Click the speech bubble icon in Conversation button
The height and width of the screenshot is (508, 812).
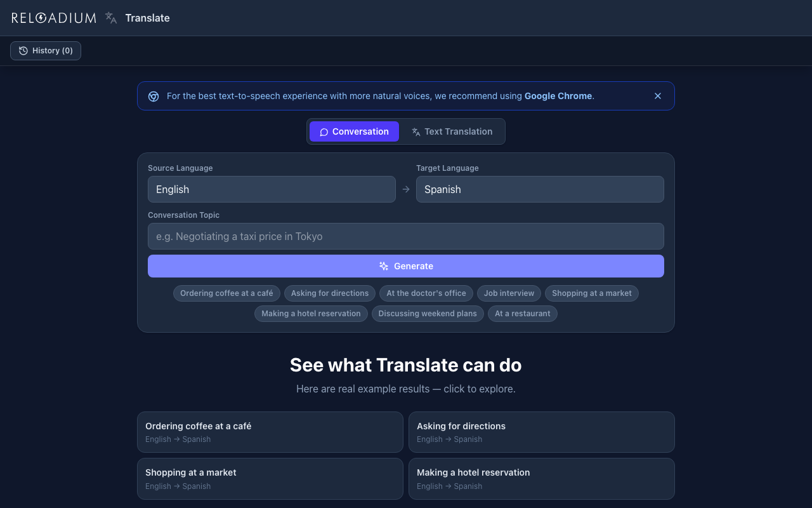pyautogui.click(x=324, y=131)
